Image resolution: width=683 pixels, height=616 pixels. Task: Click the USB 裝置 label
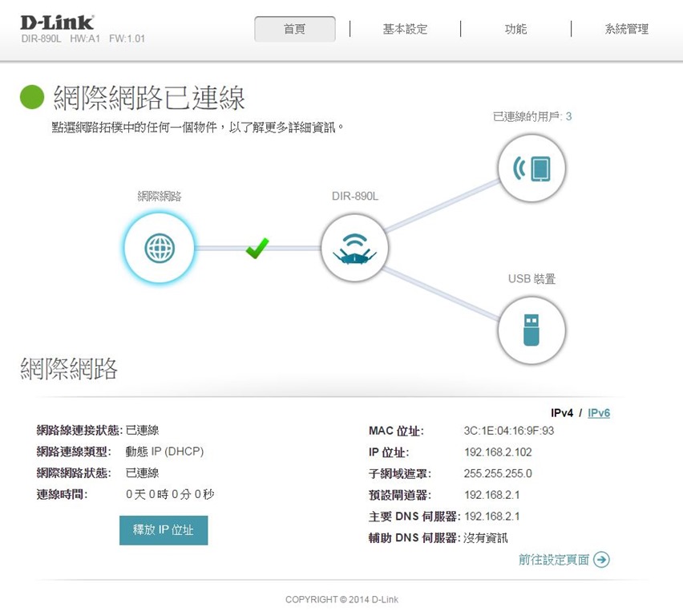[531, 278]
